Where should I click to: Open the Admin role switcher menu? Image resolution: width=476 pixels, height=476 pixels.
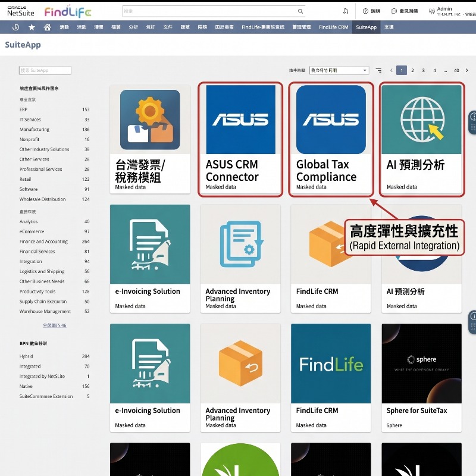coord(456,11)
